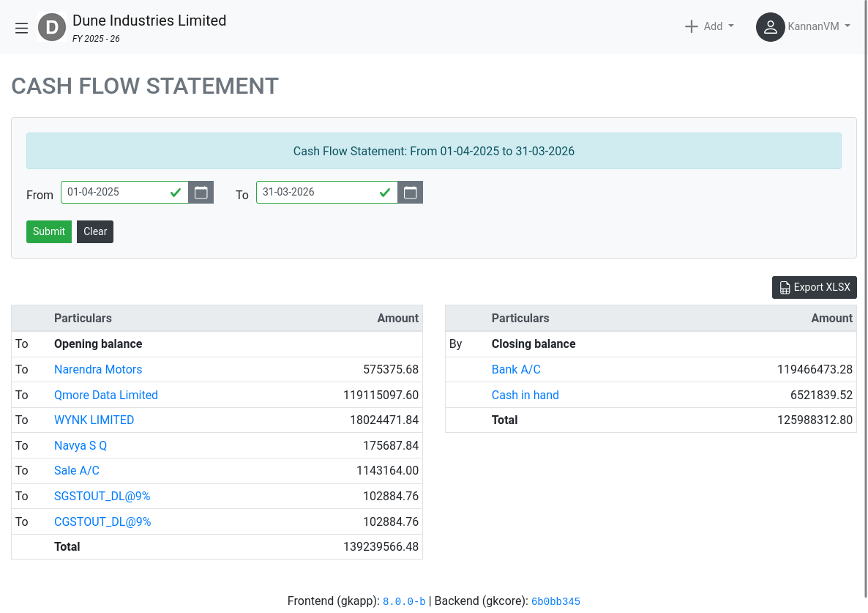
Task: Open the CGSTOUT_DL@9% account link
Action: coord(102,521)
